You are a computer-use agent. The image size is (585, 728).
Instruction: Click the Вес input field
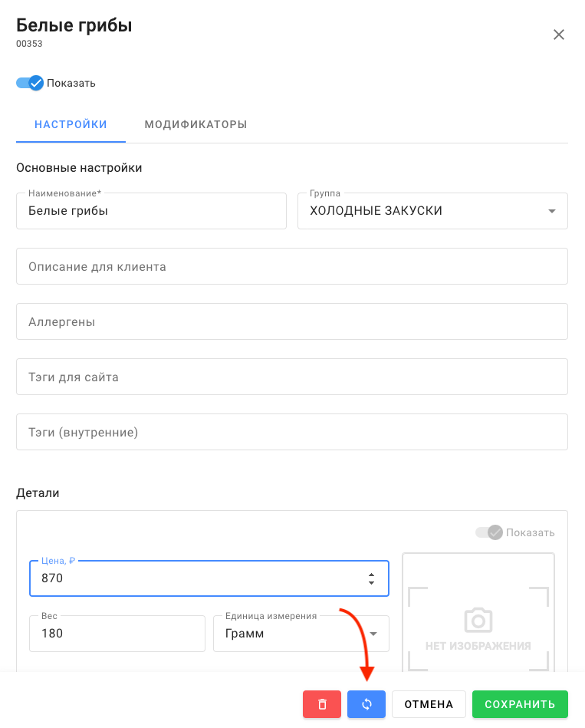pos(117,634)
